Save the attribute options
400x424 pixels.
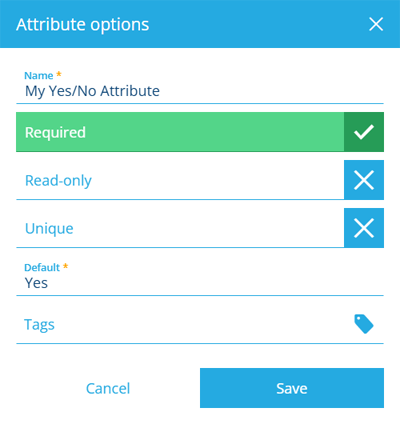292,388
